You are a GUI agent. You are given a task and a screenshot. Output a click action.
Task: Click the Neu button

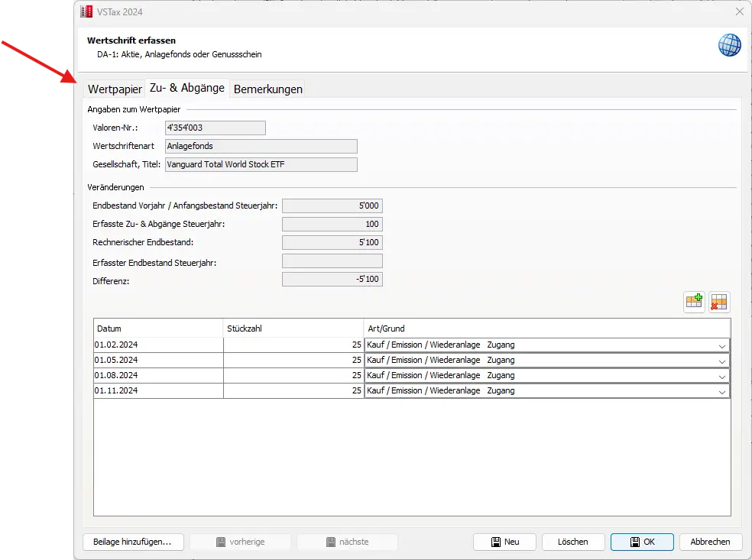click(x=504, y=542)
